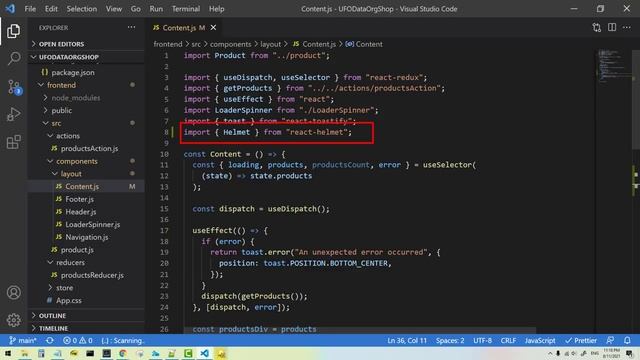Click Ln 36, Col 11 go to line

point(407,340)
